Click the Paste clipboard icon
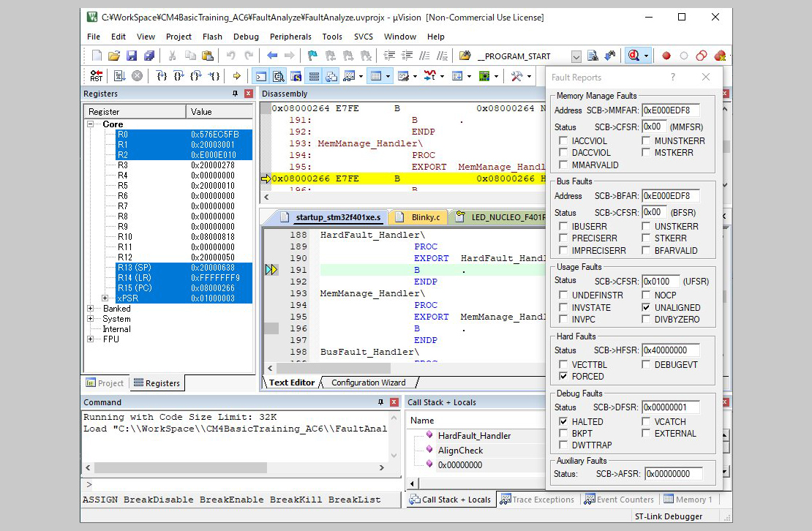The height and width of the screenshot is (531, 812). 208,56
